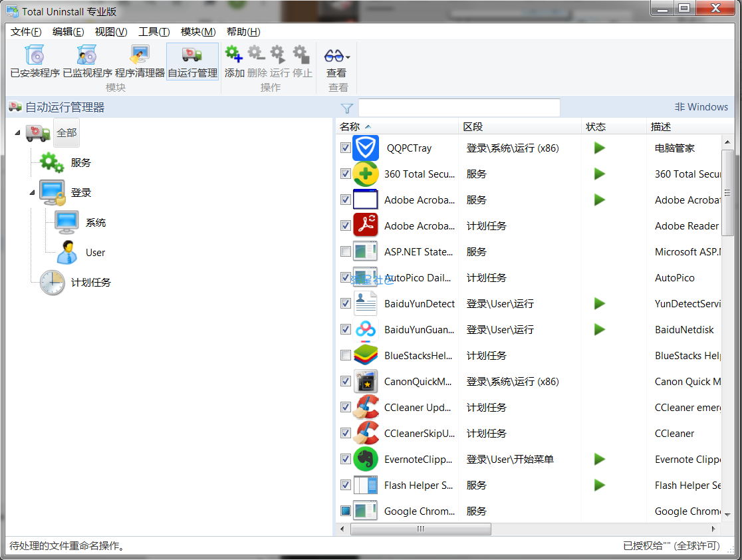Open the 文件(F) menu
This screenshot has height=560, width=742.
tap(26, 32)
